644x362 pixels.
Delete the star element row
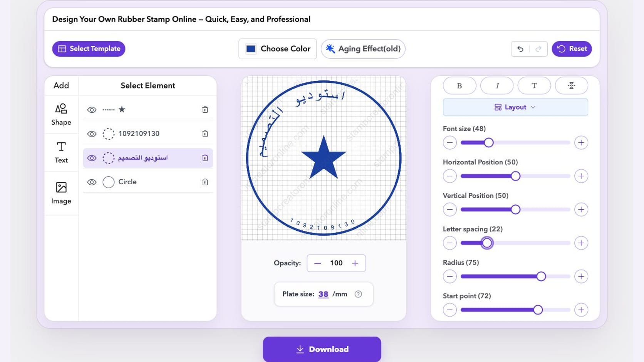pyautogui.click(x=205, y=110)
